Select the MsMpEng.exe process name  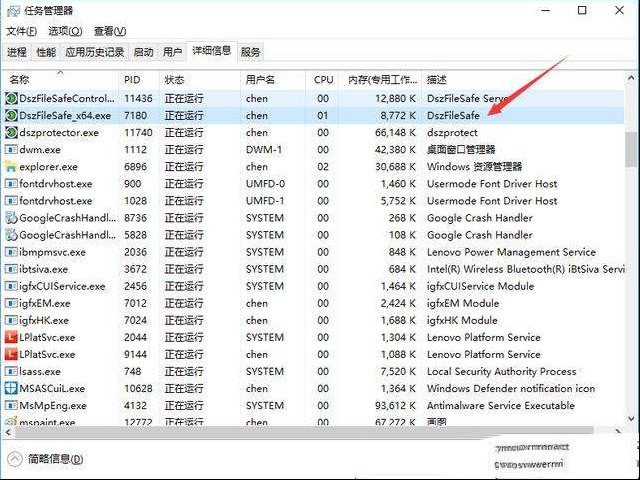[x=53, y=406]
